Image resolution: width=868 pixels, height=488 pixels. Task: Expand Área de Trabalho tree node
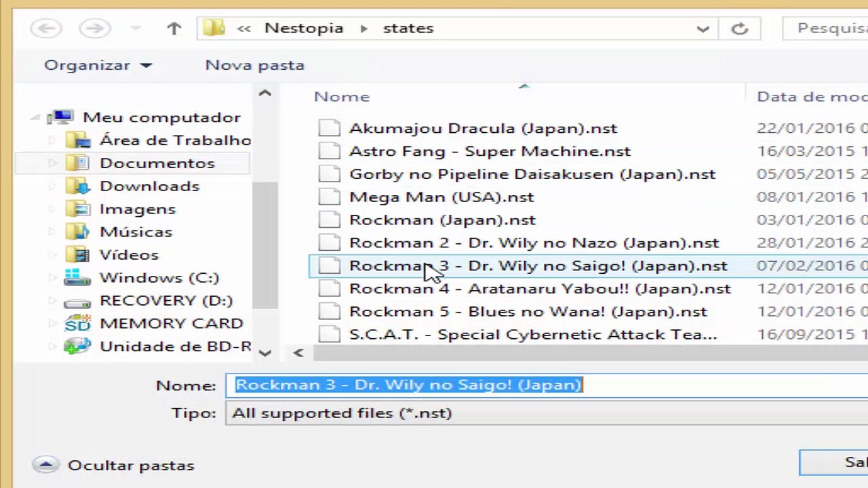click(52, 141)
